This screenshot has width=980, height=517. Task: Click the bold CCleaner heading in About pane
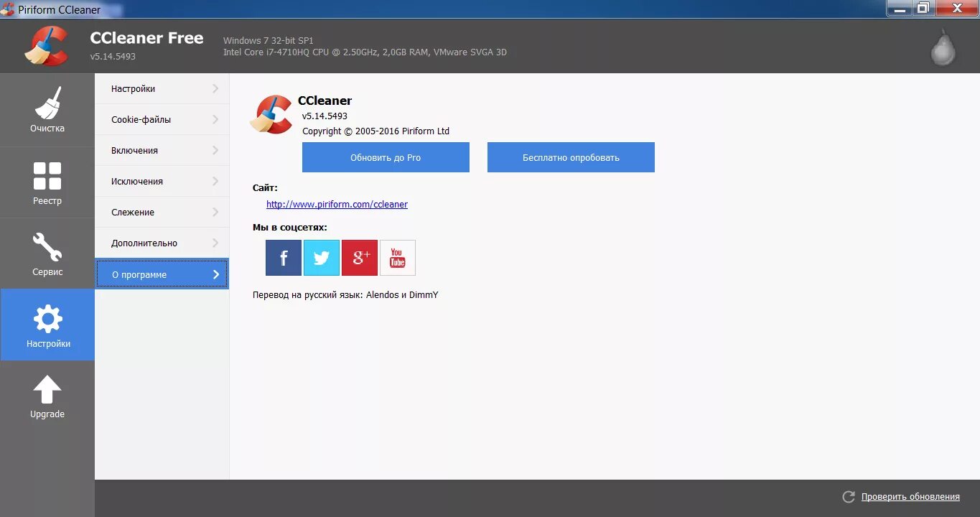tap(325, 101)
